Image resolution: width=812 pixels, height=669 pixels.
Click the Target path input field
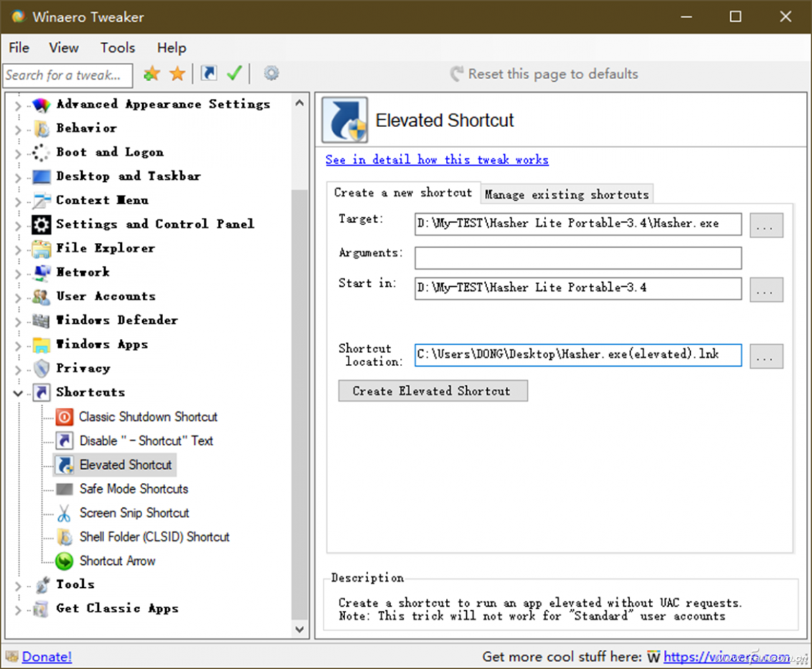coord(578,223)
